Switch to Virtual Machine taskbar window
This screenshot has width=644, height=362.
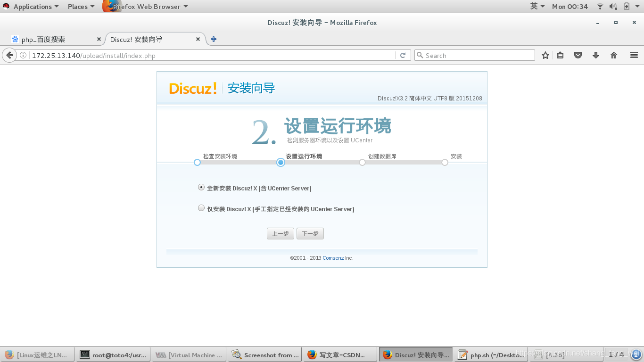[x=189, y=355]
